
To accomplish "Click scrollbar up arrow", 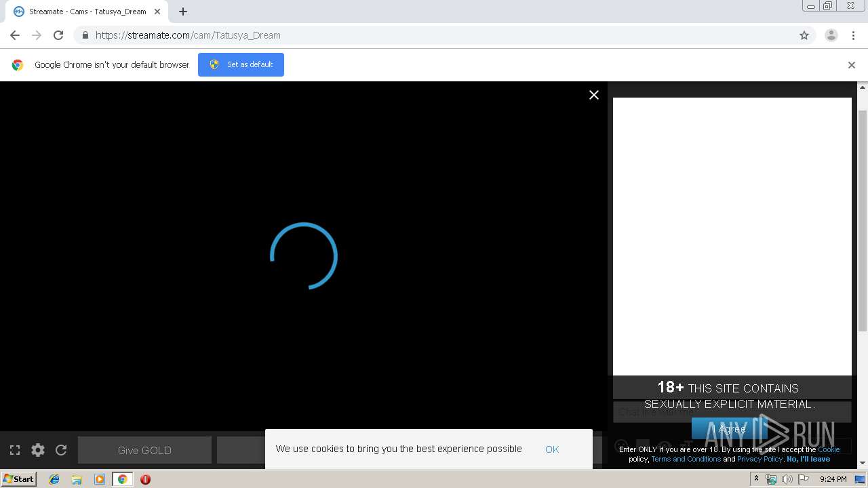I will [863, 87].
